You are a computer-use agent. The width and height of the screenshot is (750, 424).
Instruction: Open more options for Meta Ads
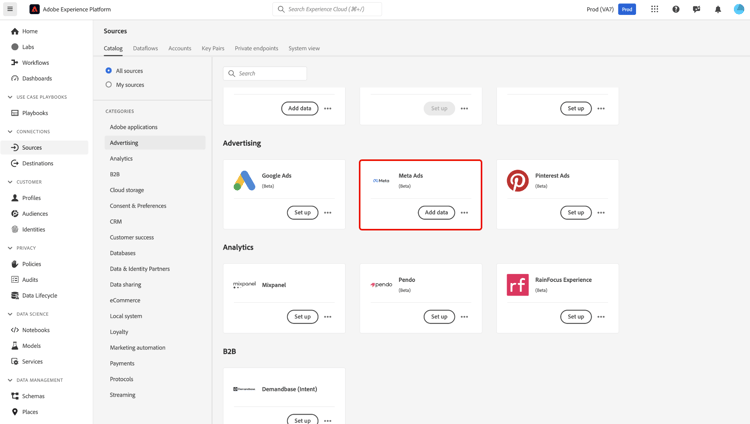pos(464,212)
